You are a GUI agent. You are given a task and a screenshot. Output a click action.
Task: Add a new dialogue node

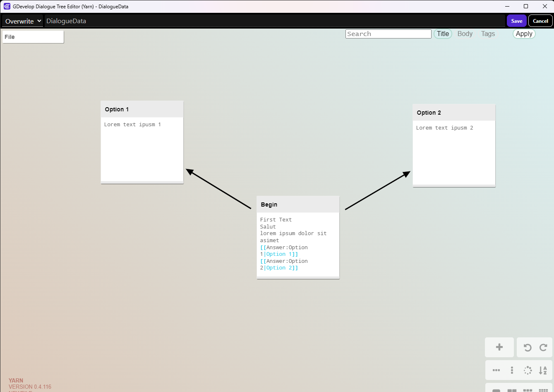click(499, 347)
